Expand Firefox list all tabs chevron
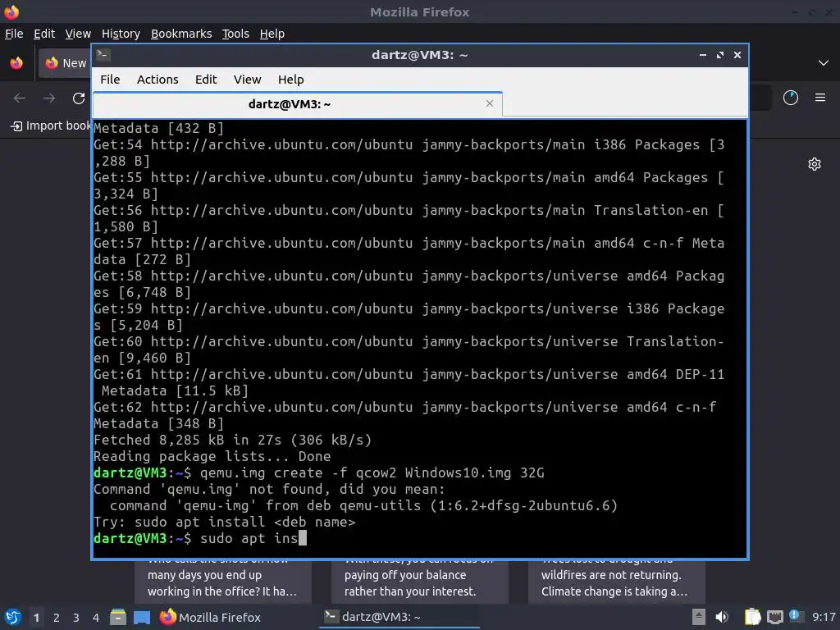This screenshot has width=840, height=630. pyautogui.click(x=824, y=63)
